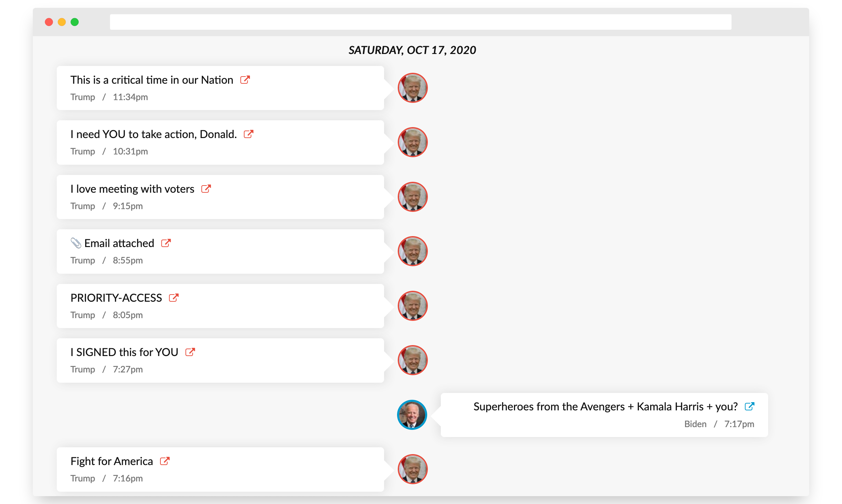
Task: Click the browser address bar field
Action: point(421,22)
